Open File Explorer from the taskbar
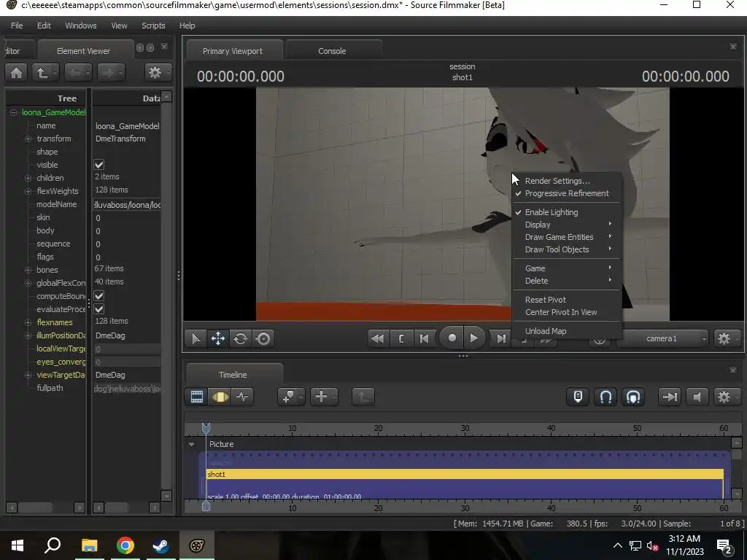The width and height of the screenshot is (747, 560). click(x=89, y=545)
